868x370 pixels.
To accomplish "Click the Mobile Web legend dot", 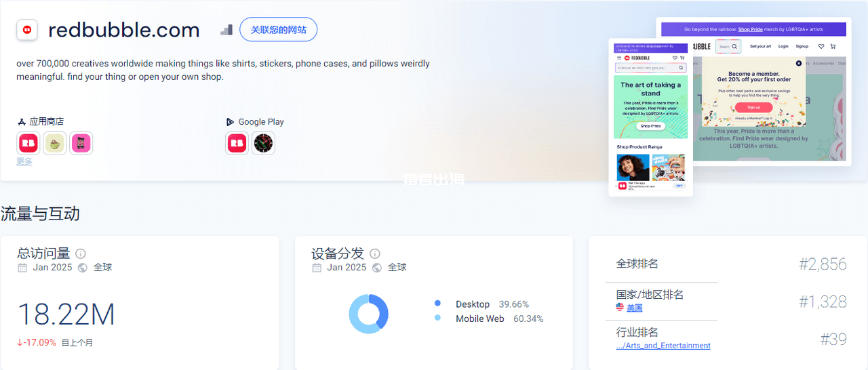I will click(x=438, y=318).
